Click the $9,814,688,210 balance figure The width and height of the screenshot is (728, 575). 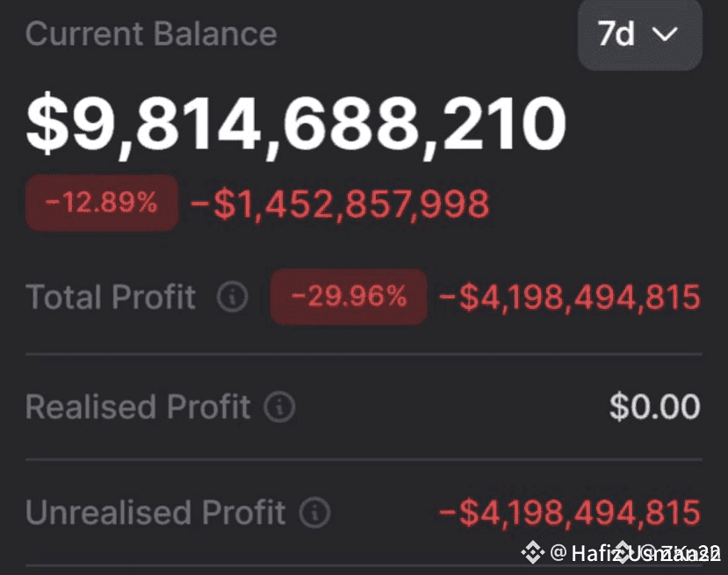pos(296,125)
